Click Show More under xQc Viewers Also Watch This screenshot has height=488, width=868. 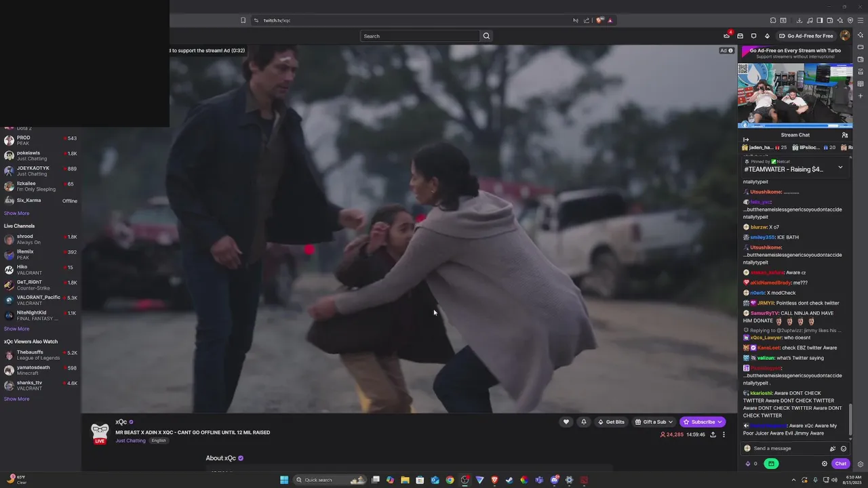point(16,399)
